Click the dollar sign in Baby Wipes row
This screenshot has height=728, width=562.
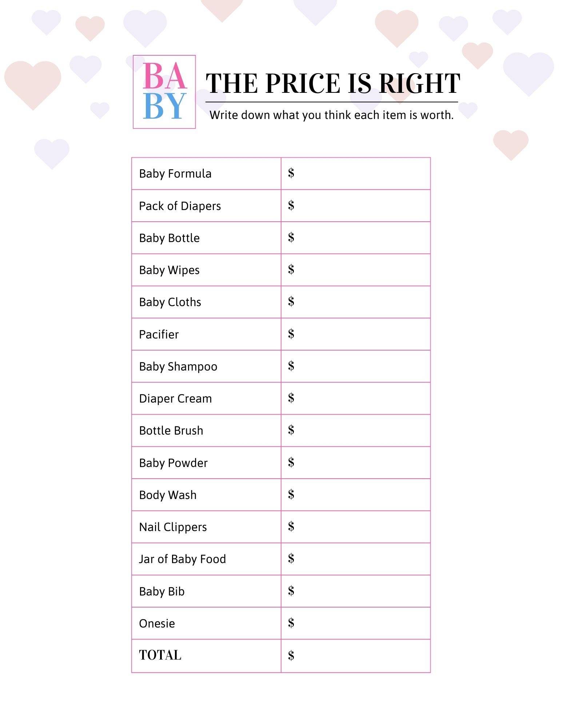(x=291, y=269)
